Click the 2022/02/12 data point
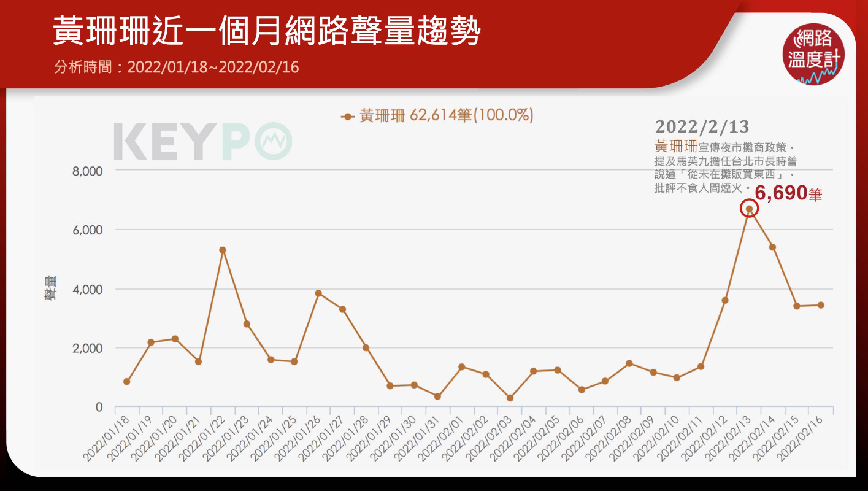 pos(725,300)
